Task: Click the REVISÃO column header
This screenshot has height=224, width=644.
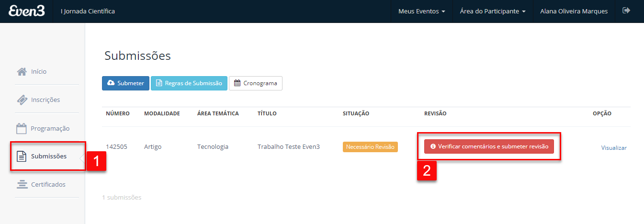Action: pyautogui.click(x=435, y=113)
